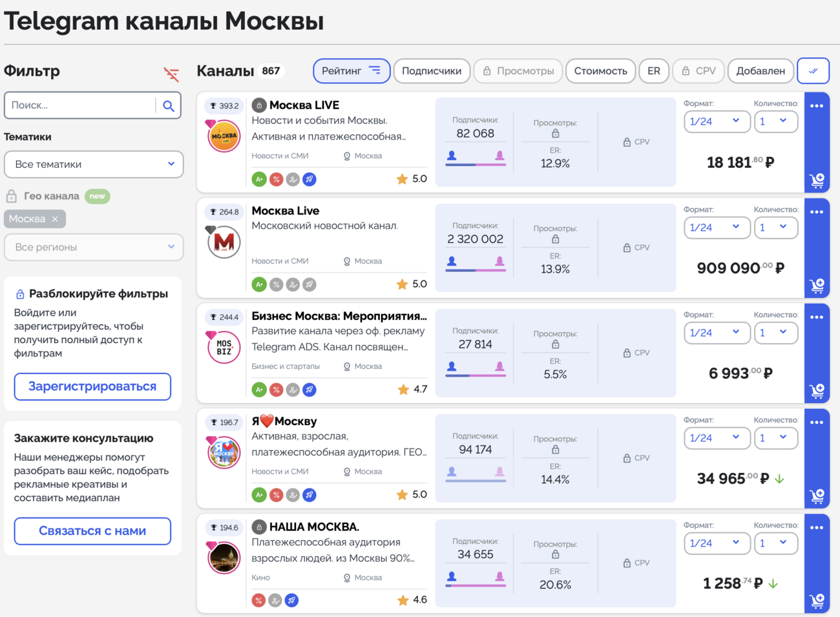The width and height of the screenshot is (840, 617).
Task: Toggle the select-all checkmark button
Action: coord(813,71)
